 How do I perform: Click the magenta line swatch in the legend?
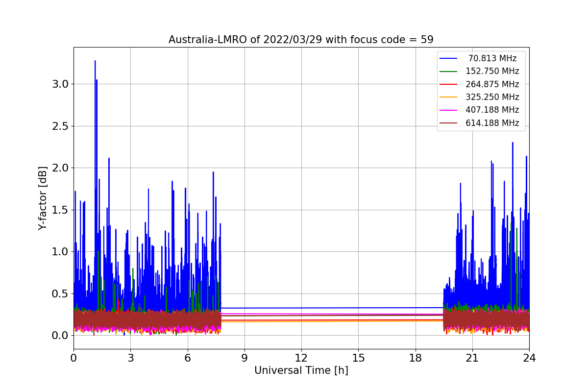click(x=449, y=110)
